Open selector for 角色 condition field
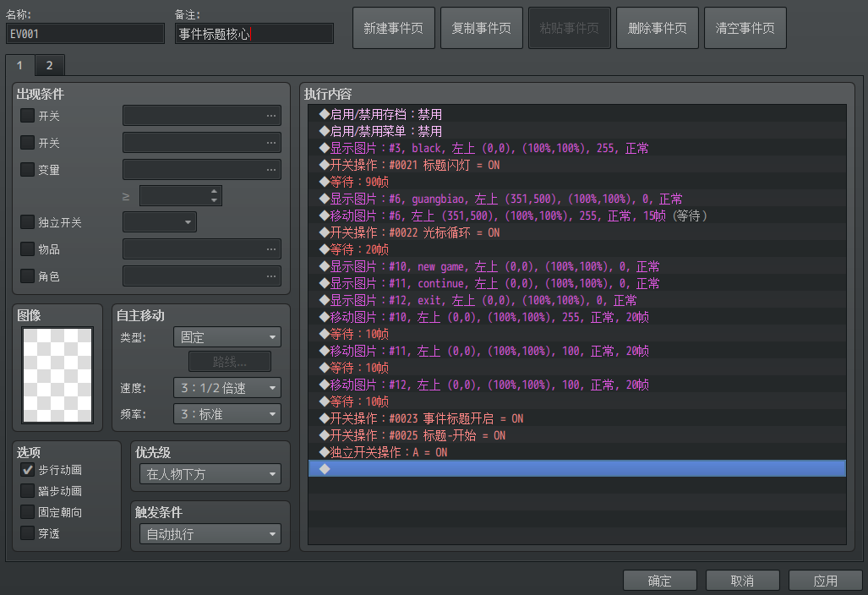The height and width of the screenshot is (595, 868). (201, 276)
